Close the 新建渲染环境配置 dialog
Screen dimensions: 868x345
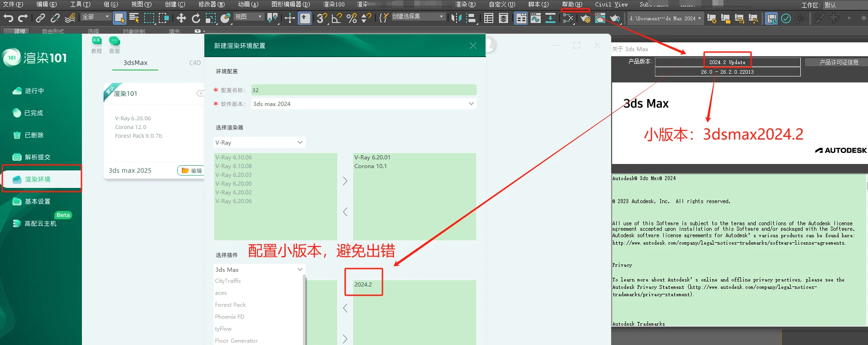[x=473, y=46]
